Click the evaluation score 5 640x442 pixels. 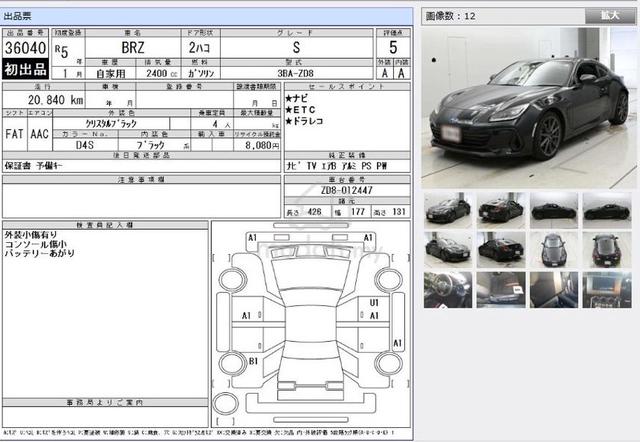click(393, 48)
